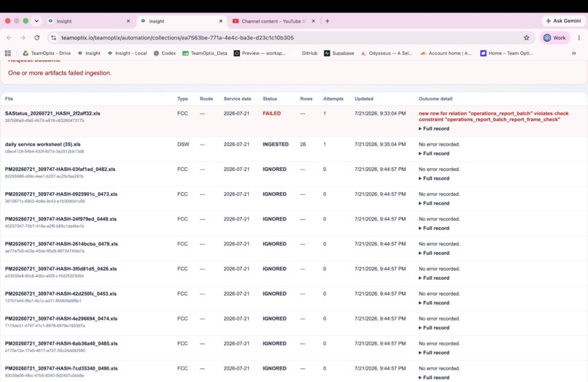Click file PM20260721_309747-HASH-03faf1ad_0482.xls
Image resolution: width=588 pixels, height=382 pixels.
coord(60,169)
